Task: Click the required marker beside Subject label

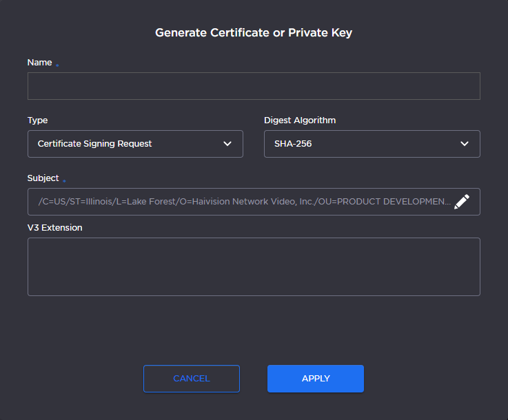Action: click(x=64, y=181)
